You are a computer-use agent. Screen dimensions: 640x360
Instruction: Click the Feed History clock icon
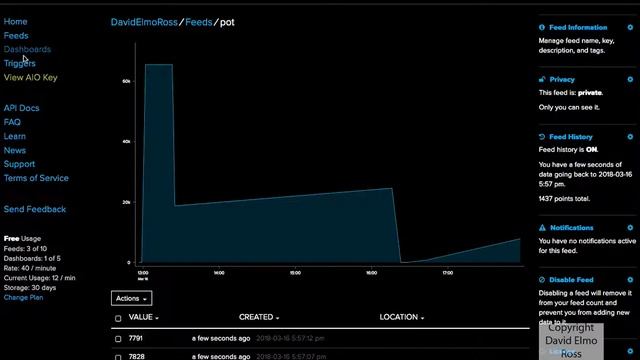[542, 137]
